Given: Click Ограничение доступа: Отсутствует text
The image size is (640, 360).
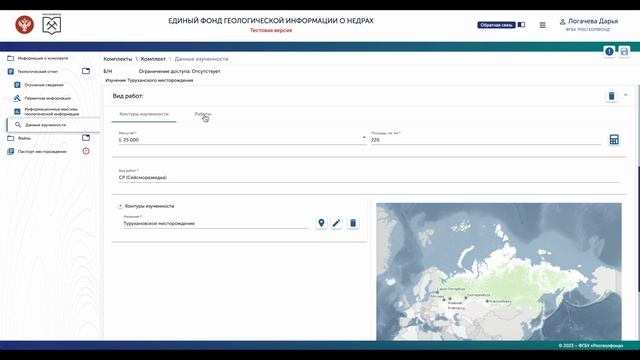Looking at the screenshot, I should (179, 71).
